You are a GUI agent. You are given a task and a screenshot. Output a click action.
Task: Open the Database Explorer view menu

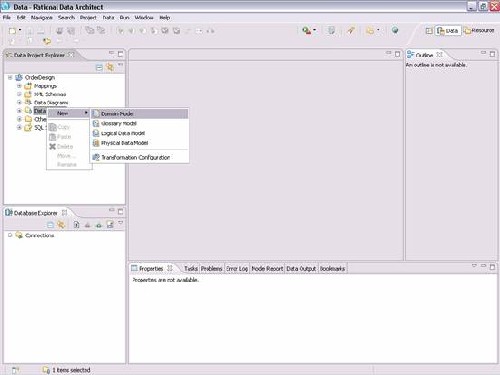coord(120,223)
